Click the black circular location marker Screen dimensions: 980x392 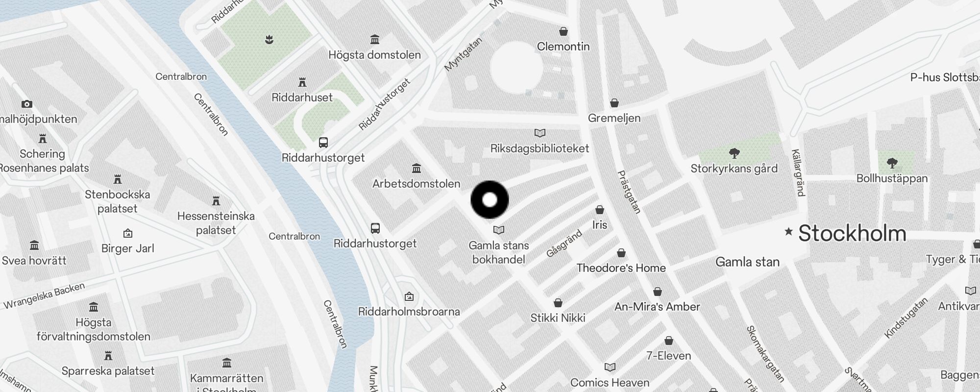click(490, 200)
